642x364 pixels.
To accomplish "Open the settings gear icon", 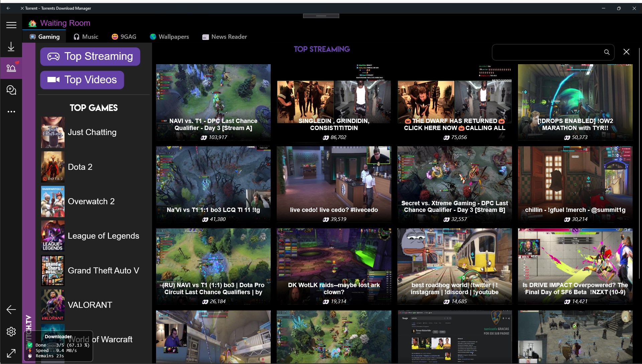I will click(x=11, y=331).
